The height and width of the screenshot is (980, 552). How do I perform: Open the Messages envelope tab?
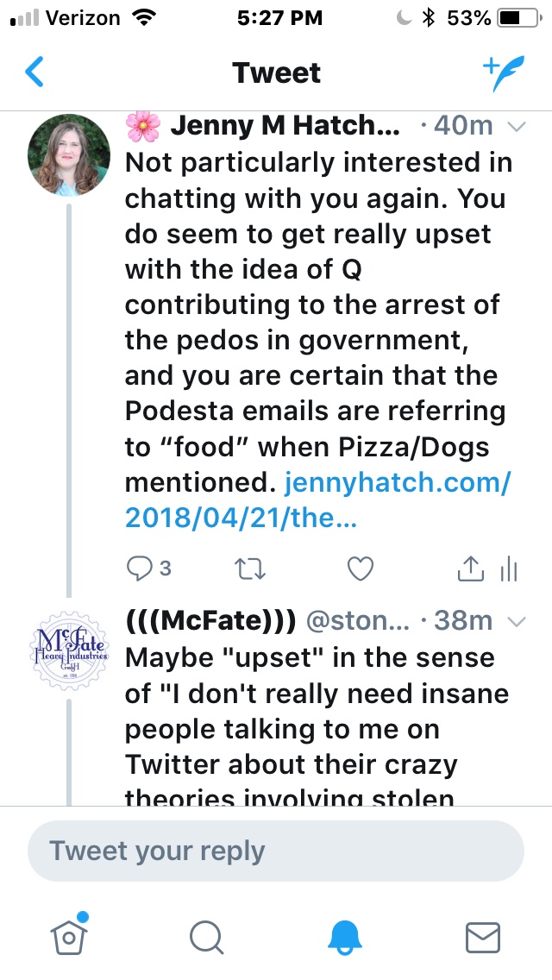(483, 935)
